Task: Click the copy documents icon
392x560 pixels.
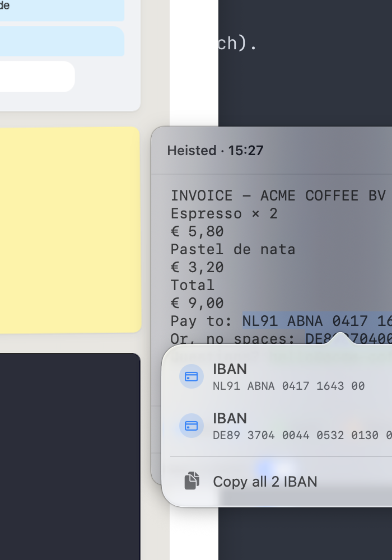Action: click(192, 480)
